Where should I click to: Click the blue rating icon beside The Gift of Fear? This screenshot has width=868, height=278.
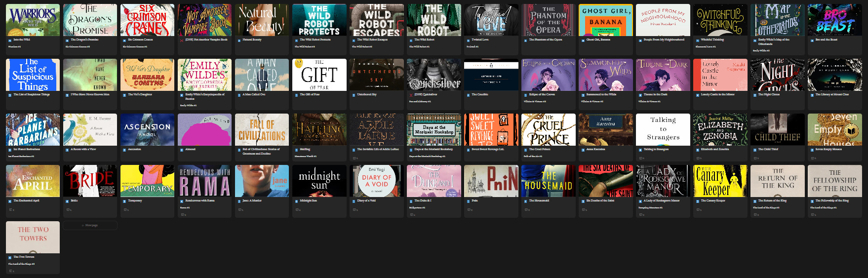click(296, 94)
